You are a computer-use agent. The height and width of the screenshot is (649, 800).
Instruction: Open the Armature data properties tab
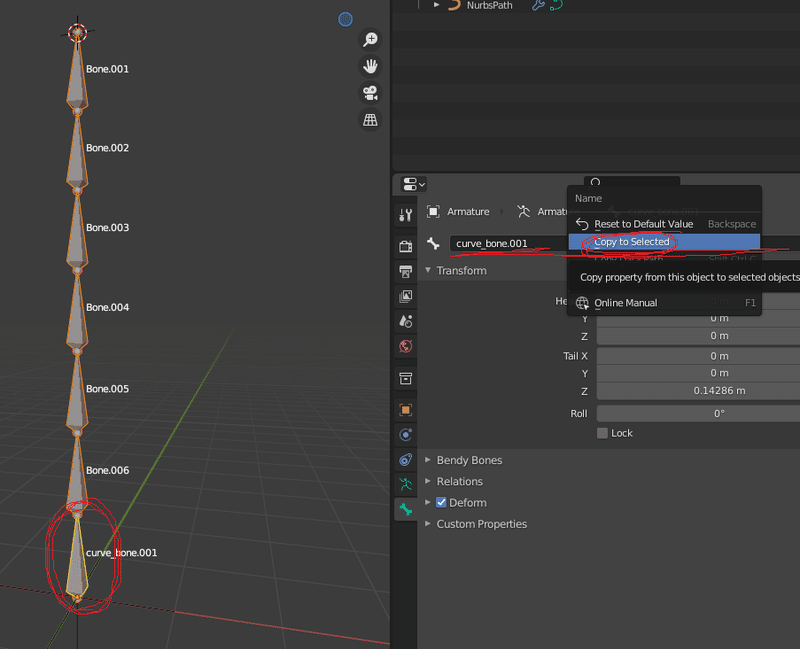406,484
